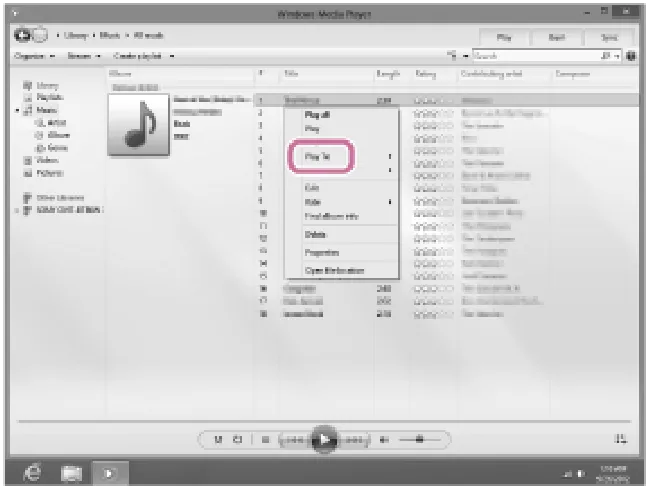This screenshot has height=490, width=650.
Task: Open the Rate submenu
Action: coord(313,202)
